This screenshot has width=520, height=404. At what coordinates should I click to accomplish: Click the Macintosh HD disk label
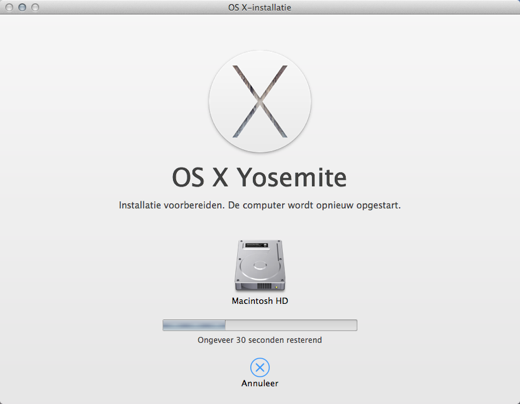tap(260, 301)
